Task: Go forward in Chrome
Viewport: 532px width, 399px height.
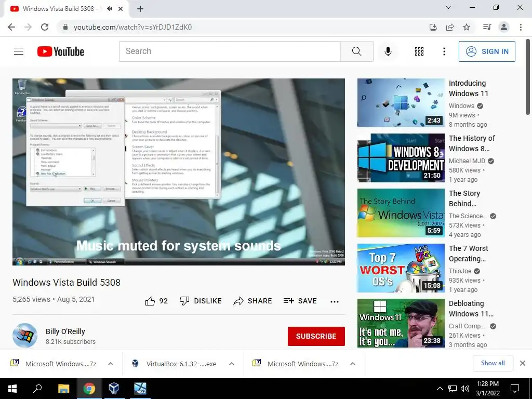Action: click(x=28, y=27)
